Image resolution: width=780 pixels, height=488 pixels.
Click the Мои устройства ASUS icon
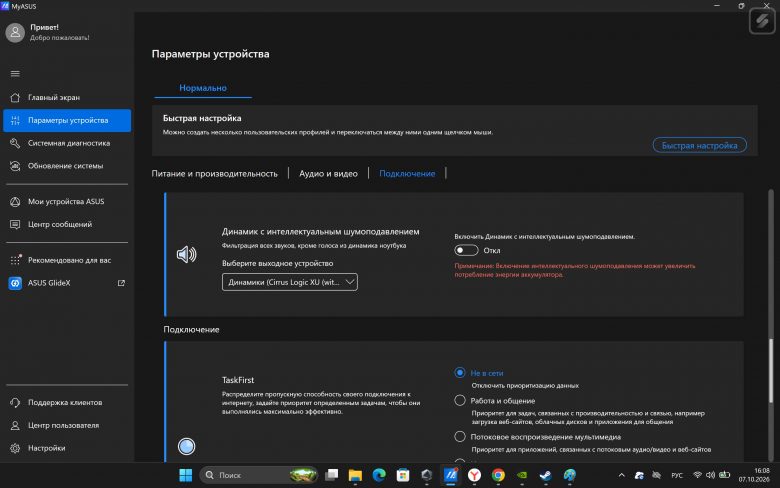click(15, 201)
